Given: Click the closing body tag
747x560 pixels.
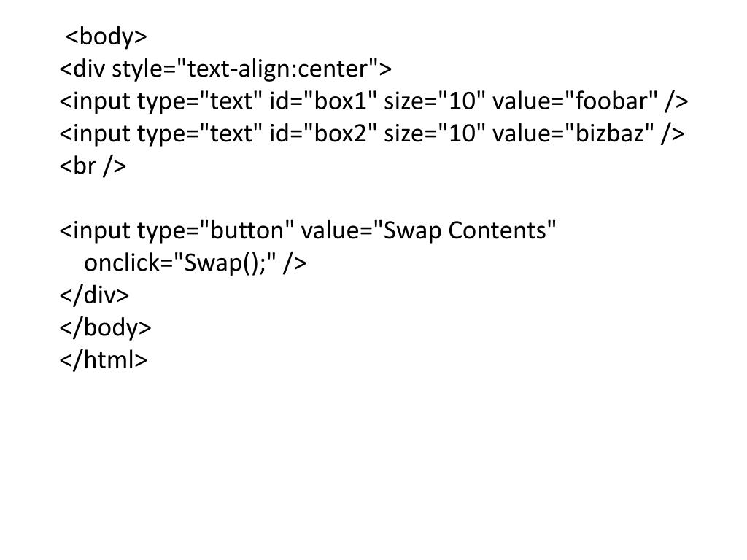Looking at the screenshot, I should [105, 327].
